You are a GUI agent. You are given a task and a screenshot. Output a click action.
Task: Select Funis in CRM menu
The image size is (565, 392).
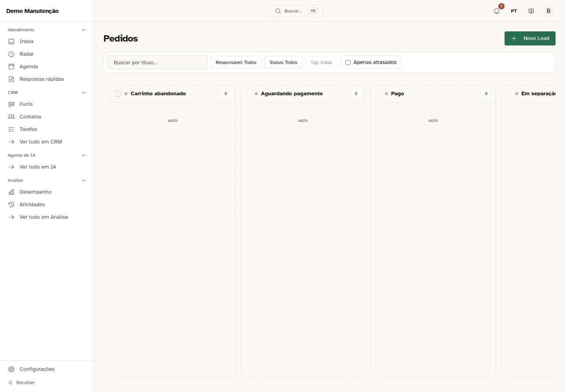[x=47, y=104]
